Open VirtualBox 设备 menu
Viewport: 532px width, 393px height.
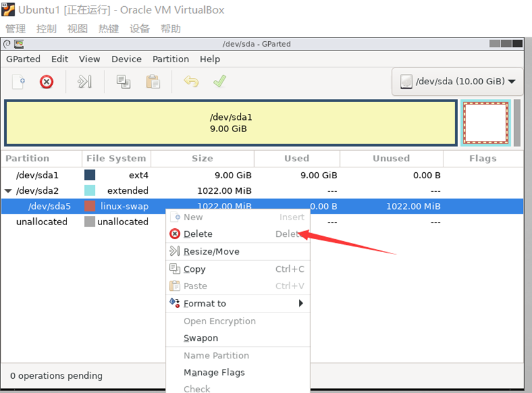[140, 29]
